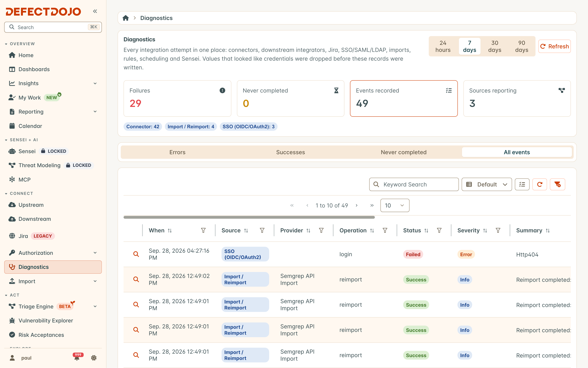Collapse the sidebar with the double-chevron icon
Image resolution: width=588 pixels, height=368 pixels.
pos(95,11)
